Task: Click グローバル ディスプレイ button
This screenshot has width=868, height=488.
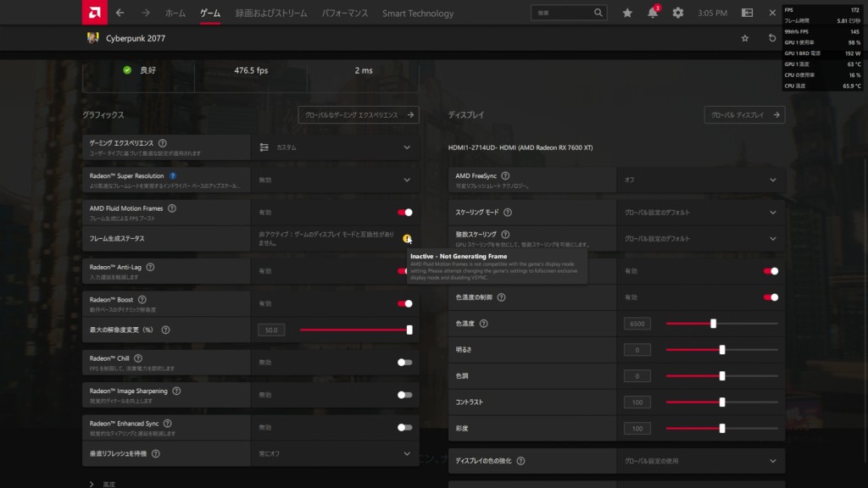Action: 743,114
